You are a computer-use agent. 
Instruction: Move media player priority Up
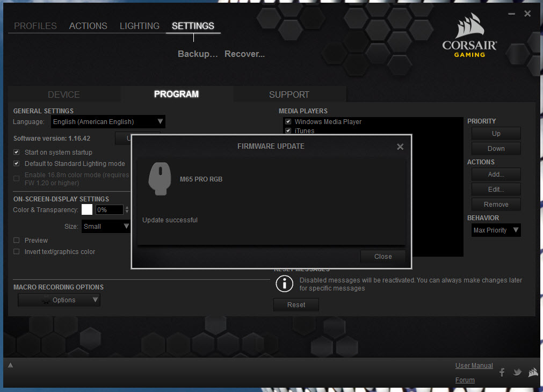pyautogui.click(x=496, y=134)
